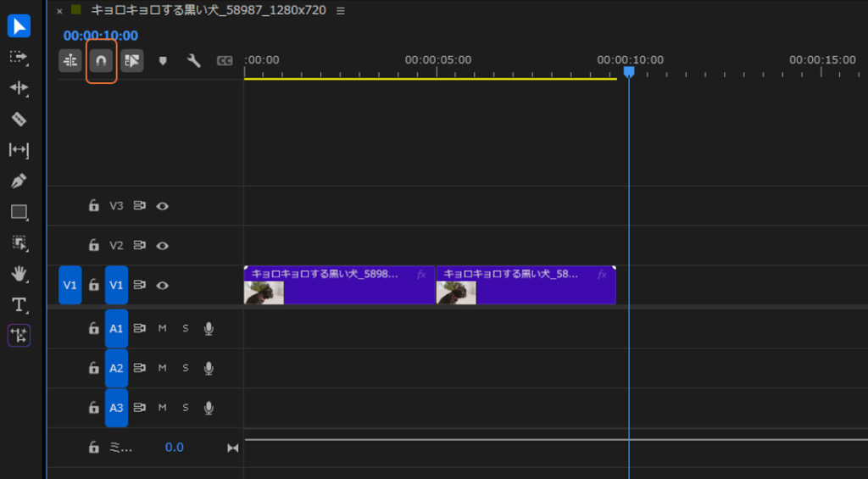Image resolution: width=868 pixels, height=479 pixels.
Task: Close the sequence tab
Action: click(x=59, y=11)
